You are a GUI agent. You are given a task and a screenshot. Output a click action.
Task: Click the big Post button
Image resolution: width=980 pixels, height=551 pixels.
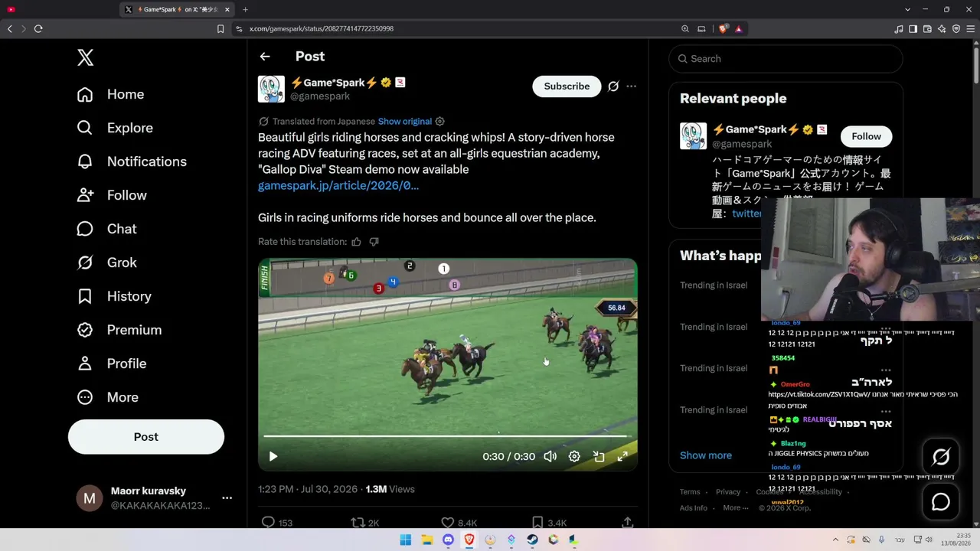(146, 437)
